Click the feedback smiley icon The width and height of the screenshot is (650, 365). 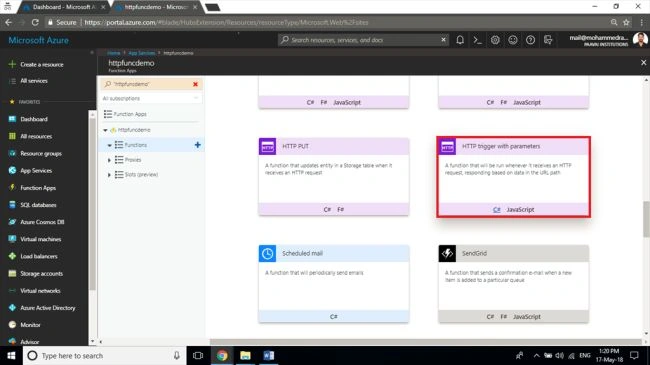click(513, 40)
